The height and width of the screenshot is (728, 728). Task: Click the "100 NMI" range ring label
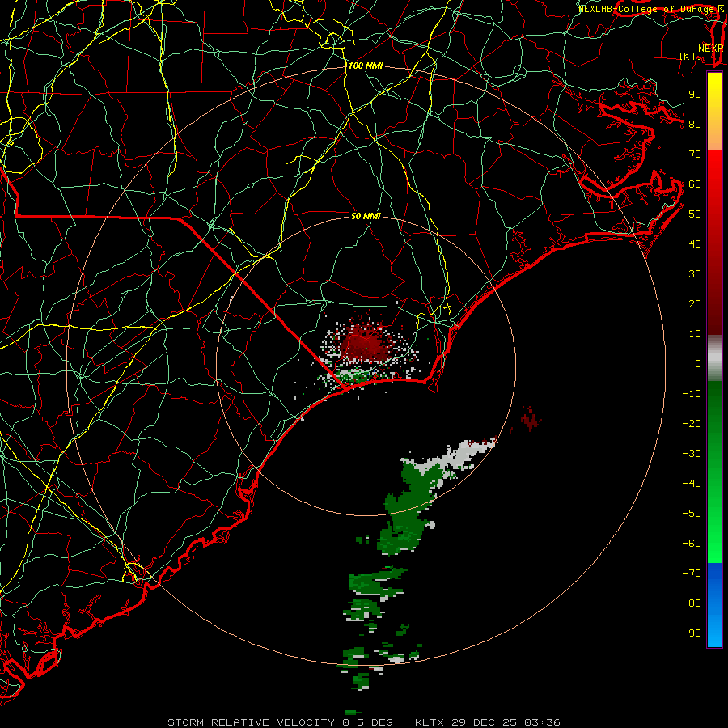pyautogui.click(x=366, y=66)
